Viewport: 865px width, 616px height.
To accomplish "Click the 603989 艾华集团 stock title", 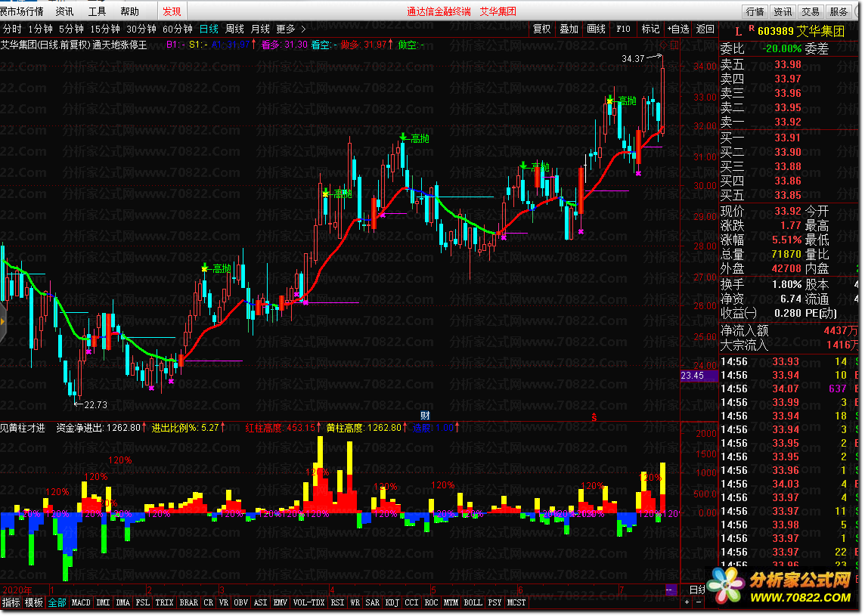I will 801,31.
